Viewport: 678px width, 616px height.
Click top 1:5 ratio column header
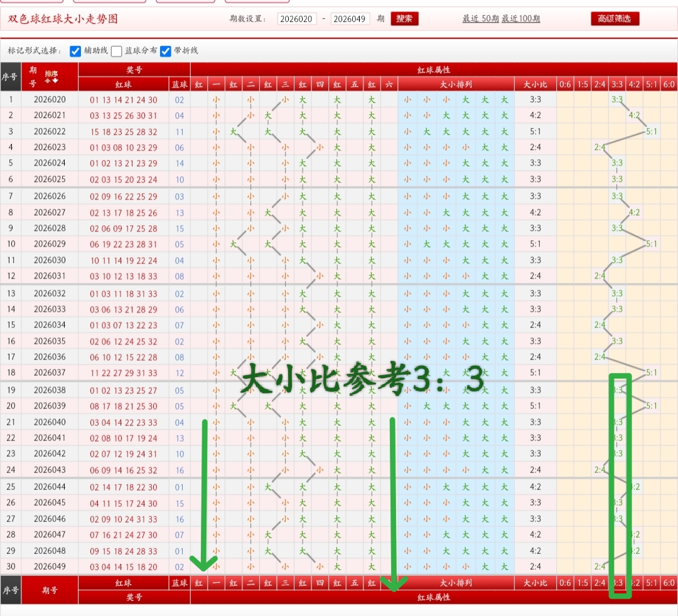(x=583, y=84)
